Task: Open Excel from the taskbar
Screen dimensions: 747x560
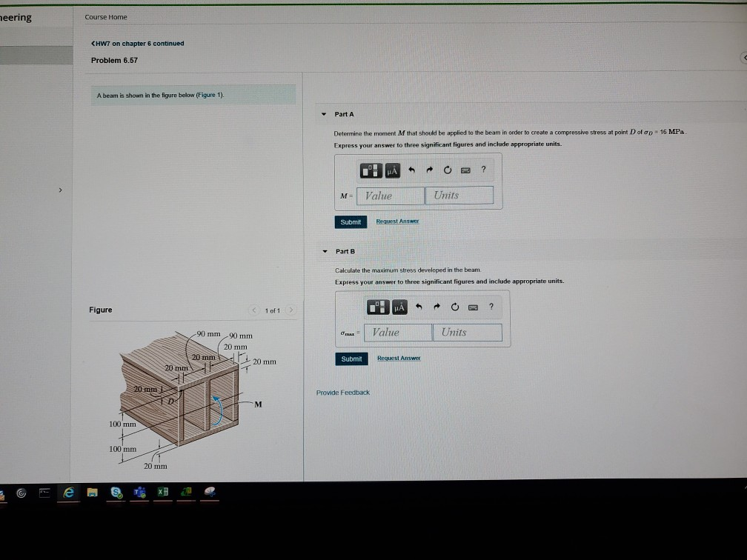Action: click(162, 492)
